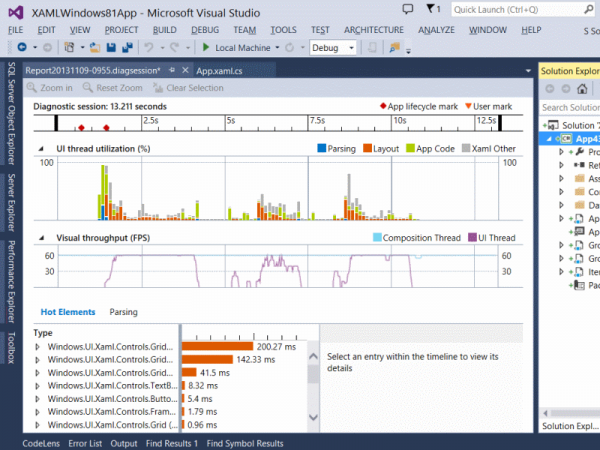This screenshot has height=450, width=600.
Task: Click the Reset Zoom button
Action: pyautogui.click(x=112, y=88)
